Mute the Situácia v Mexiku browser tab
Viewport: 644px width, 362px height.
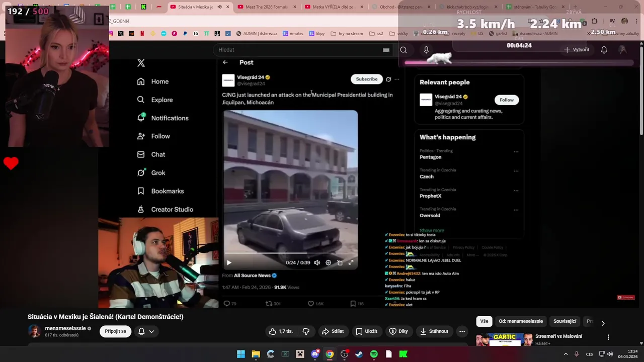click(219, 7)
